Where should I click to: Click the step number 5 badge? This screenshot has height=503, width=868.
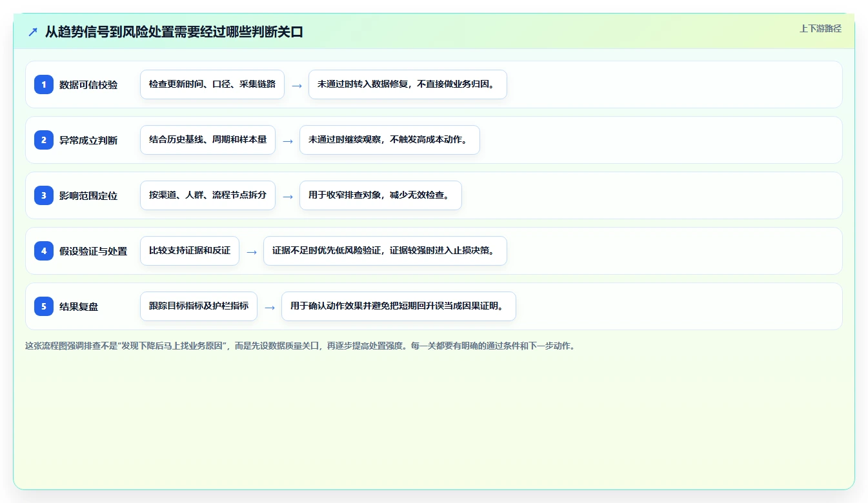click(44, 306)
